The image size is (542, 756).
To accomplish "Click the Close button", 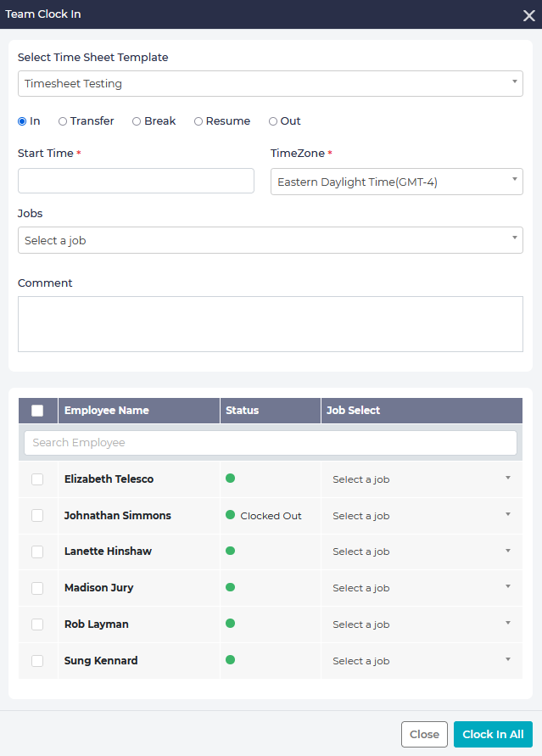I will click(x=424, y=734).
